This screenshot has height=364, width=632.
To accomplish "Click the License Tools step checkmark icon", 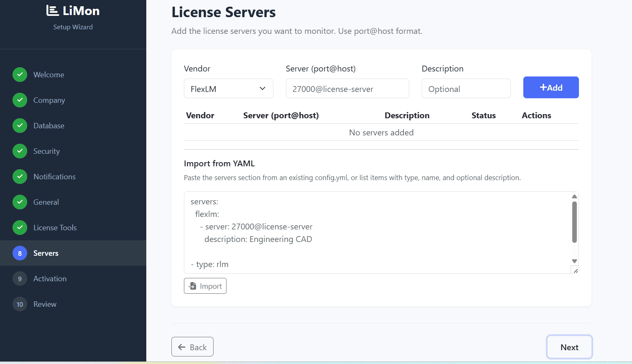I will 20,227.
